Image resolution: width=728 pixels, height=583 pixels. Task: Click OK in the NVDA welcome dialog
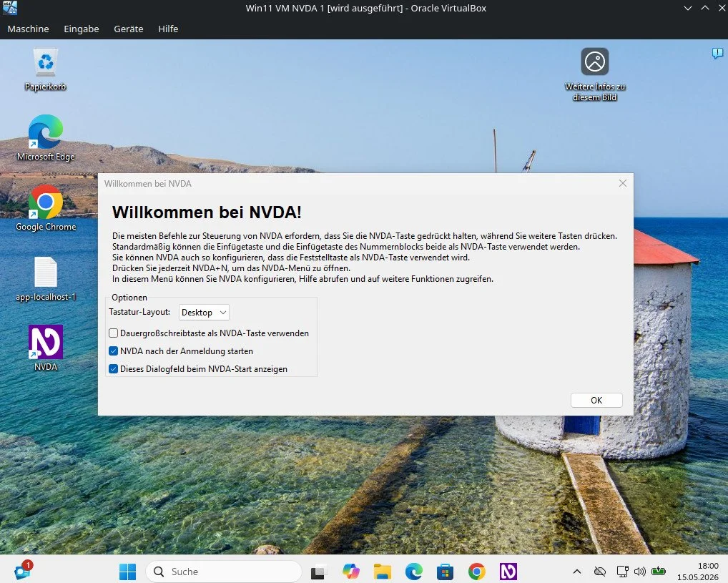pyautogui.click(x=596, y=400)
